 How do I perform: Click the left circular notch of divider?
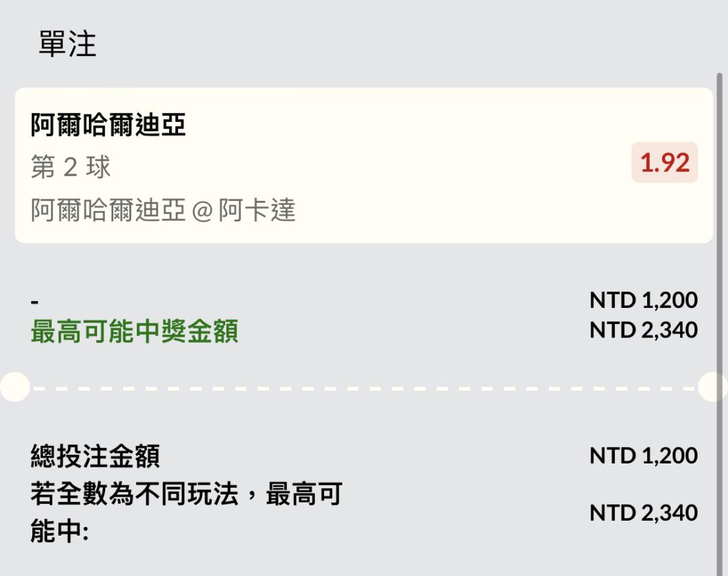13,387
